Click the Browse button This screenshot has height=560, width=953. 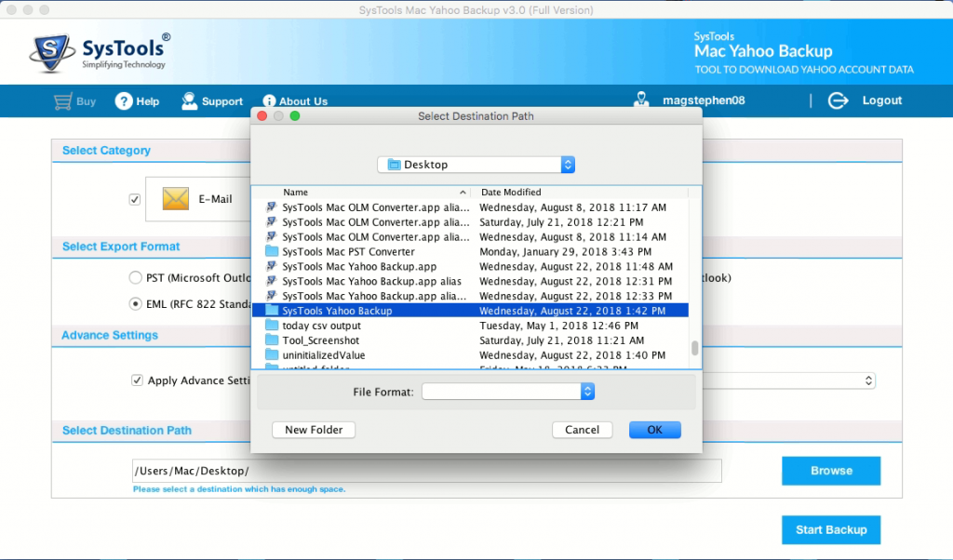(831, 471)
